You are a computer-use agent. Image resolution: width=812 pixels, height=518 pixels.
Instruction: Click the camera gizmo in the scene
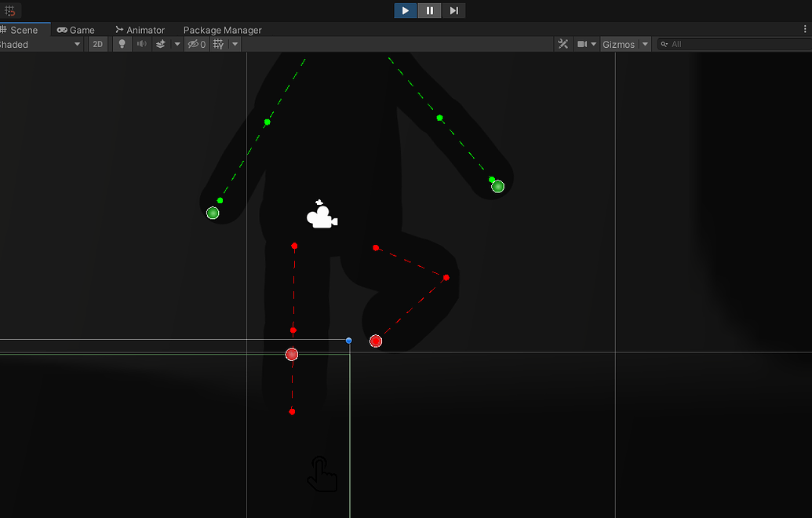coord(323,216)
